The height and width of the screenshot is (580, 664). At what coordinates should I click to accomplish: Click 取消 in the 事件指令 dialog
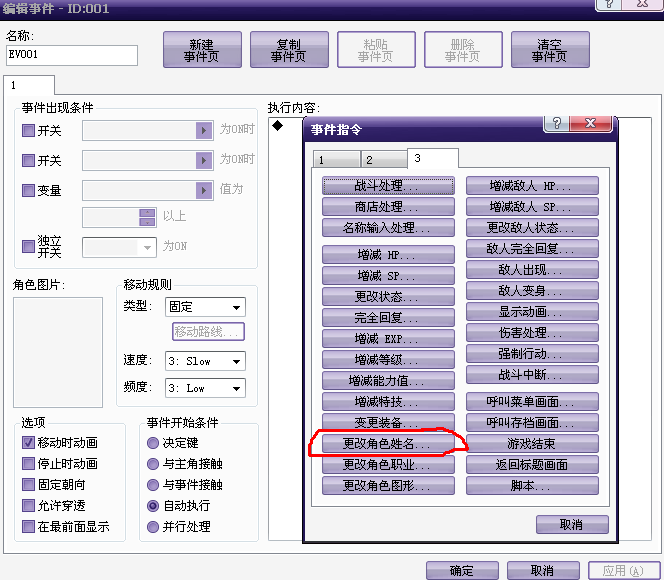[572, 525]
